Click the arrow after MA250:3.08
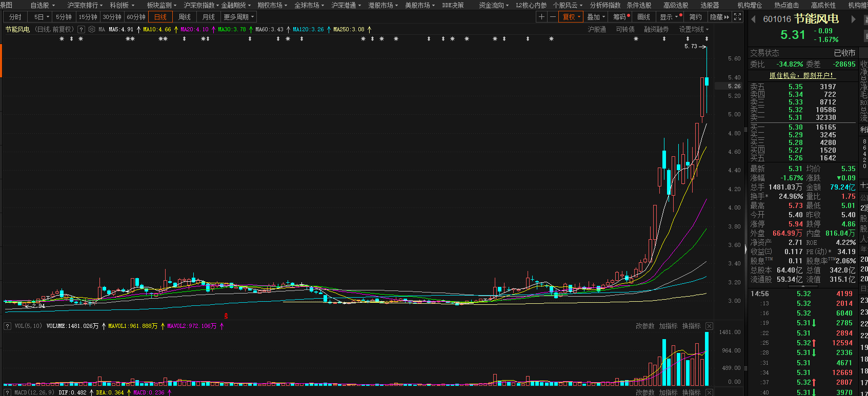 369,30
